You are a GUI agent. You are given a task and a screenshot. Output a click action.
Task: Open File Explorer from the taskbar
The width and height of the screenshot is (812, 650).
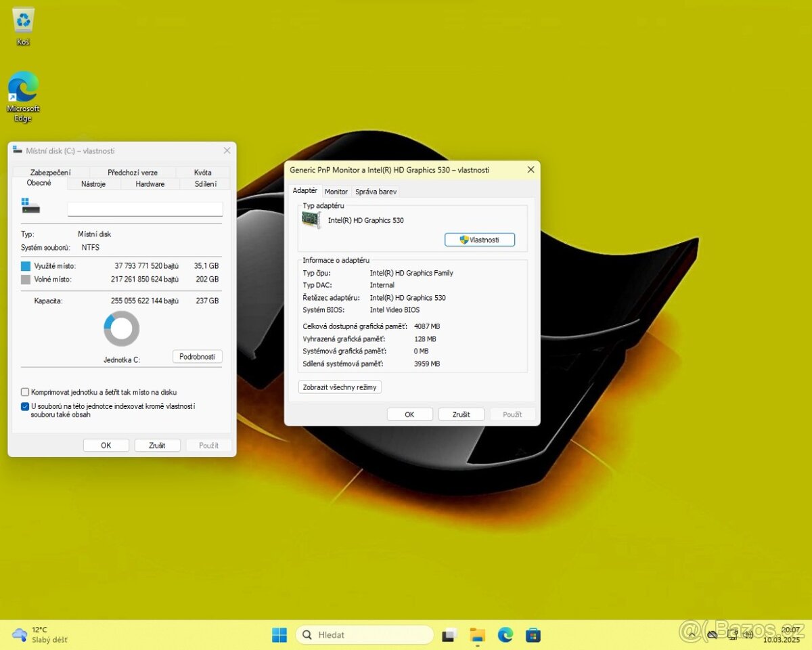point(478,635)
